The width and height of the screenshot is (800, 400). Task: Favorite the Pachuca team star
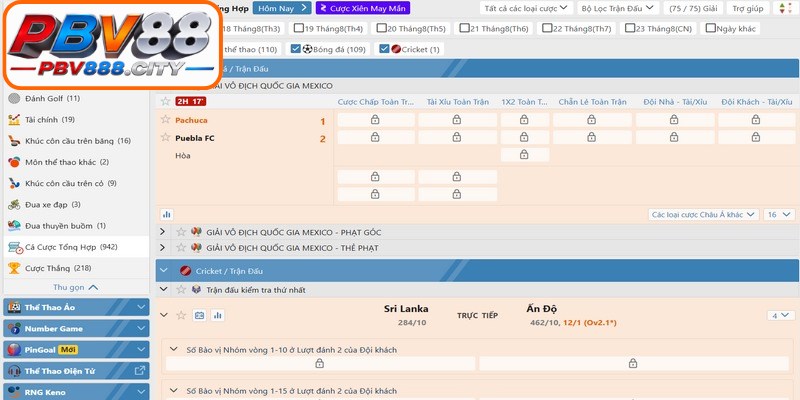(165, 119)
